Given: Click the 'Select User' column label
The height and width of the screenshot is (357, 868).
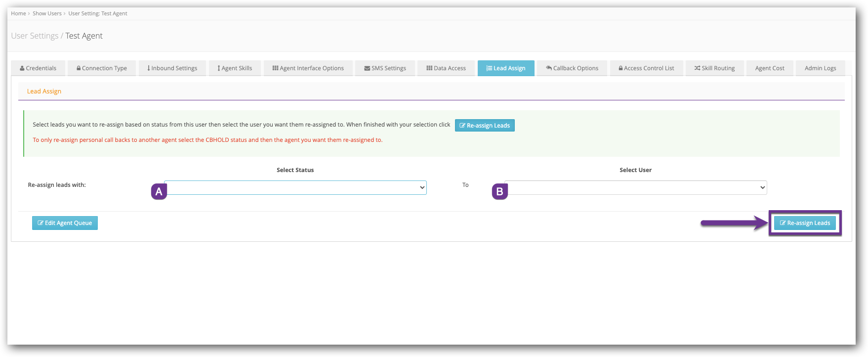Looking at the screenshot, I should [635, 170].
